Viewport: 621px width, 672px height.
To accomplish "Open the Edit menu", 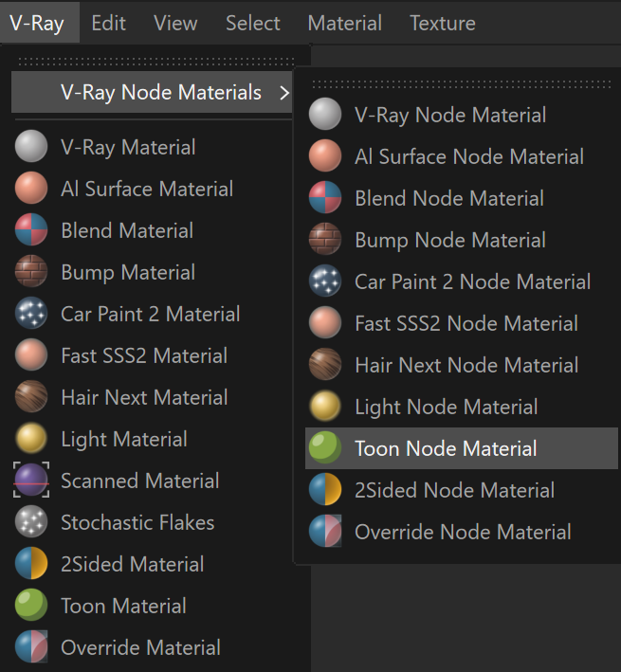I will tap(108, 23).
